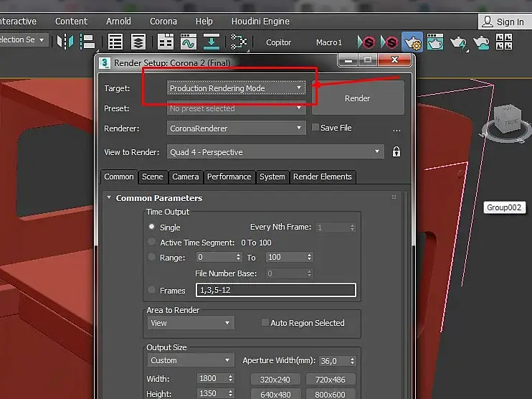The width and height of the screenshot is (532, 399).
Task: Click the Render Production teapot icon
Action: pos(458,43)
